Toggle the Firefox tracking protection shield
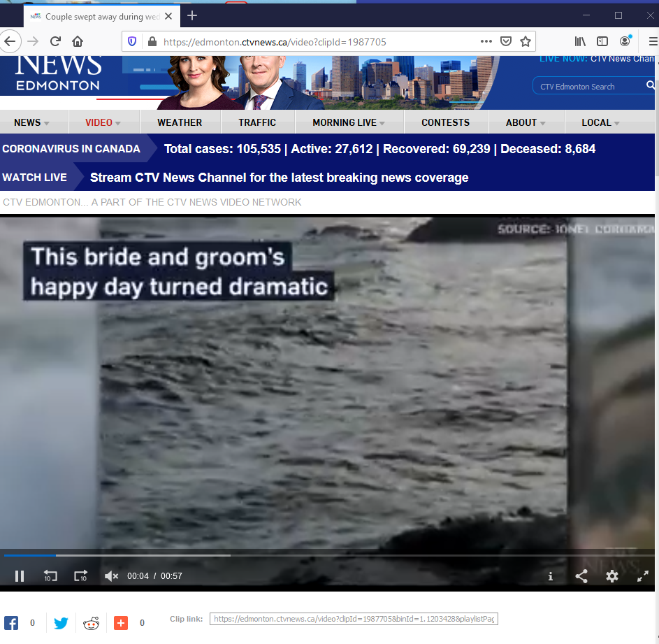This screenshot has height=644, width=659. [132, 41]
